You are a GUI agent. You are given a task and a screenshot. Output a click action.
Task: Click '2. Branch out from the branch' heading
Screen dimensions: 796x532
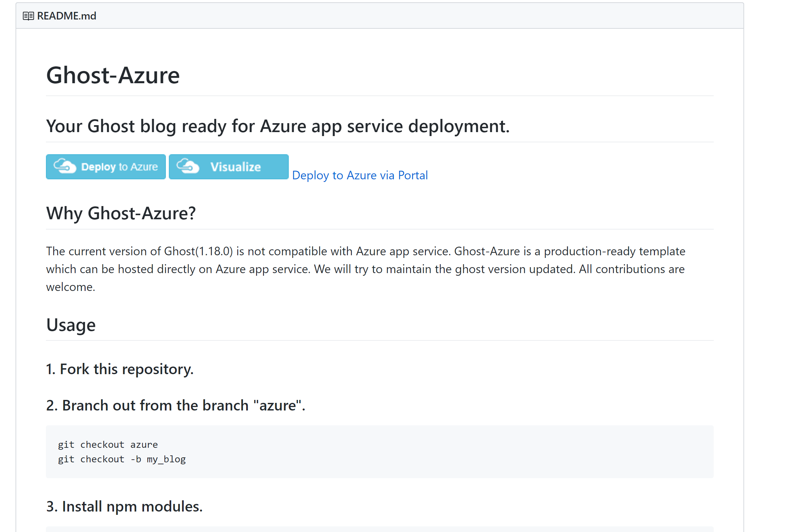pyautogui.click(x=176, y=406)
